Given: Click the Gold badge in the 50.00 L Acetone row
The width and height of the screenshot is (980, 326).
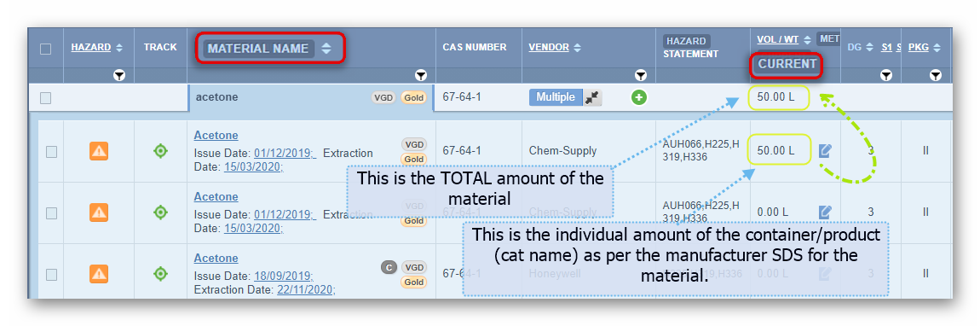Looking at the screenshot, I should coord(413,159).
